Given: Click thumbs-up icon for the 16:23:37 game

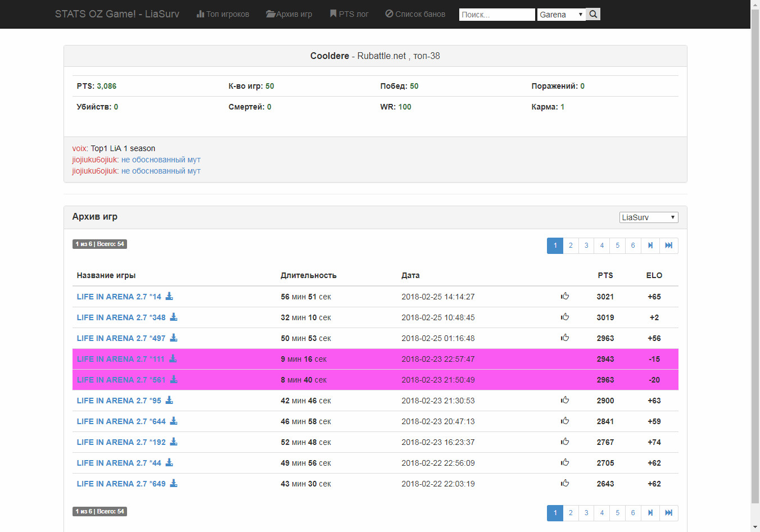Looking at the screenshot, I should (565, 442).
